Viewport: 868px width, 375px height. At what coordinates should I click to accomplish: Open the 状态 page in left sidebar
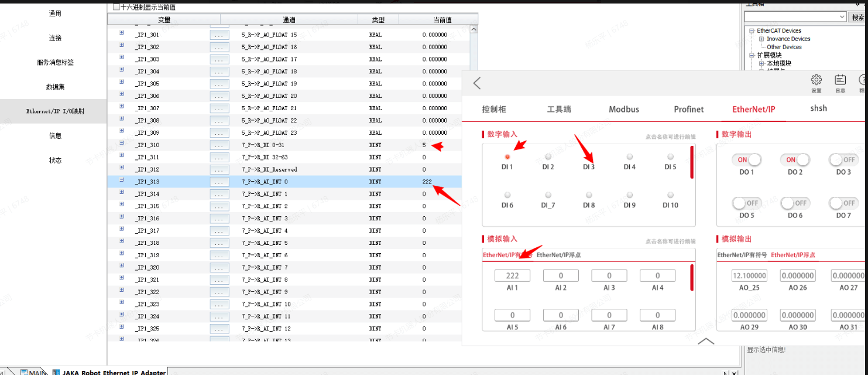click(55, 161)
